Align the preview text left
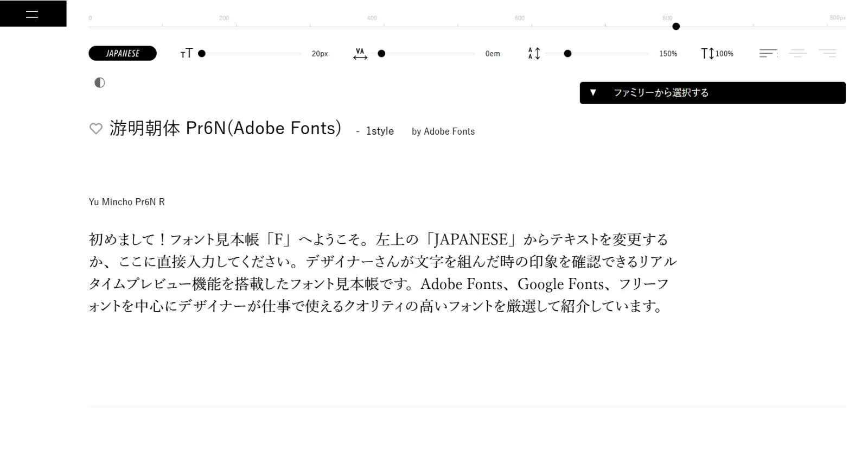The width and height of the screenshot is (868, 462). coord(768,53)
